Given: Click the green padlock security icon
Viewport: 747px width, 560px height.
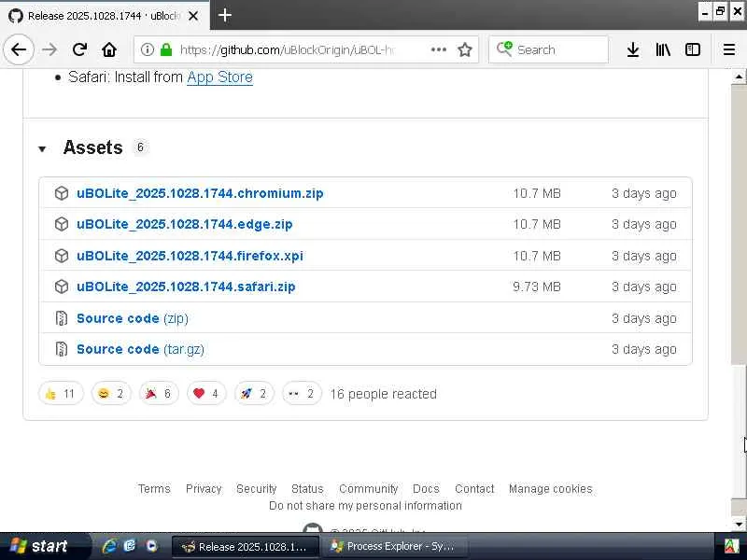Looking at the screenshot, I should click(166, 49).
